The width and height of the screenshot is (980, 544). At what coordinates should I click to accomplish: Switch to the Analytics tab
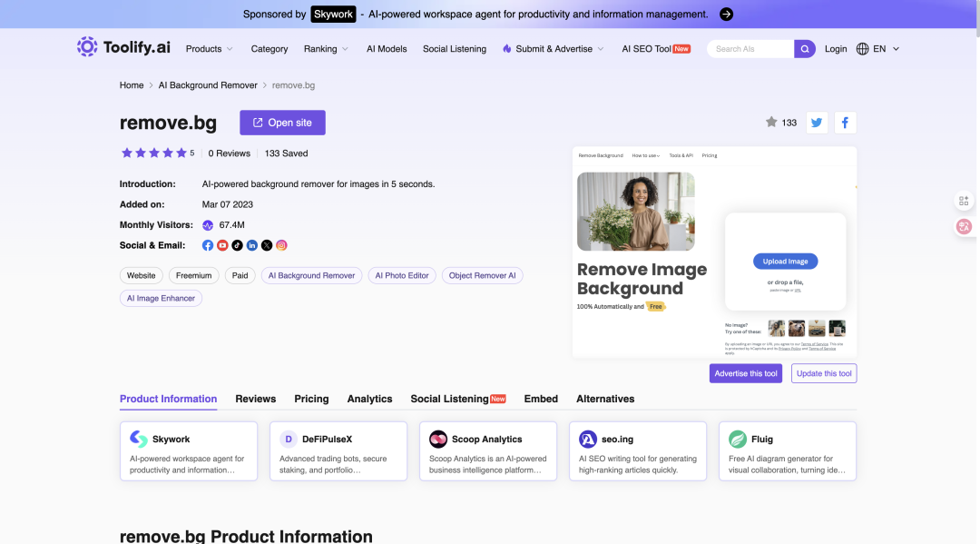(369, 399)
